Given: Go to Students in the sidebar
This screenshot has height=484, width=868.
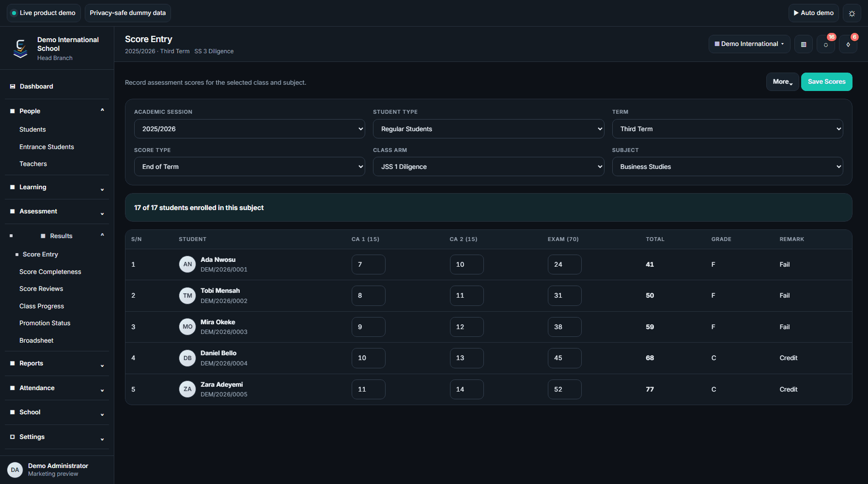Looking at the screenshot, I should pos(32,130).
